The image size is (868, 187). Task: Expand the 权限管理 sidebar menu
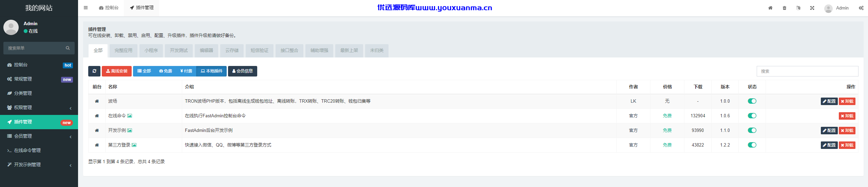39,107
